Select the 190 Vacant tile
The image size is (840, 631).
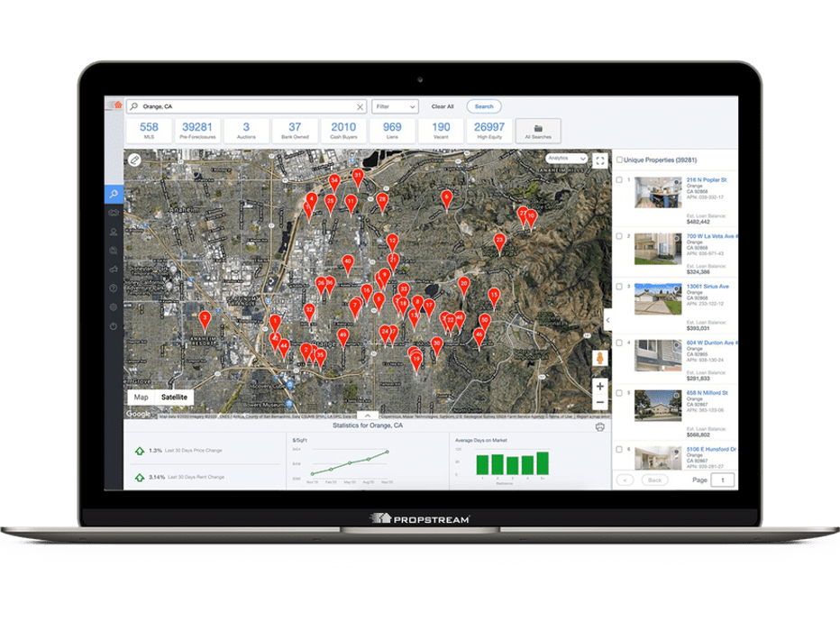pos(441,131)
